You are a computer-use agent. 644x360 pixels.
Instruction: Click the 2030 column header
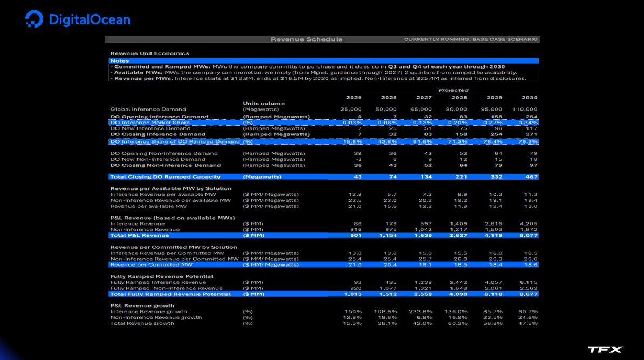530,97
